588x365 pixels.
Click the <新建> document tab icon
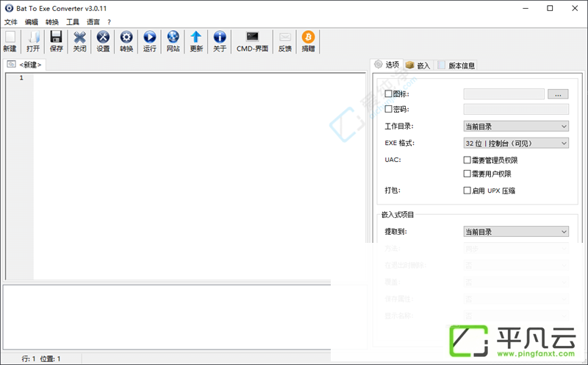[11, 64]
